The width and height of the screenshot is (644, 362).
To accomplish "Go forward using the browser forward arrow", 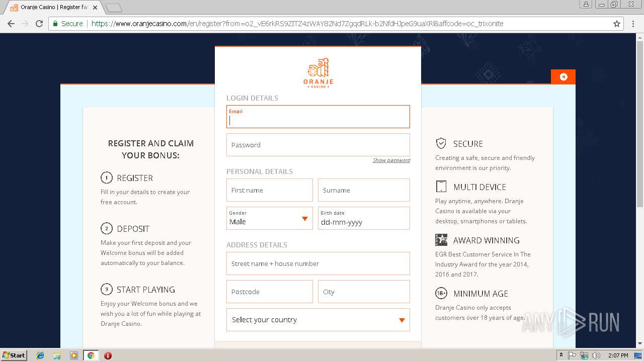I will (25, 24).
